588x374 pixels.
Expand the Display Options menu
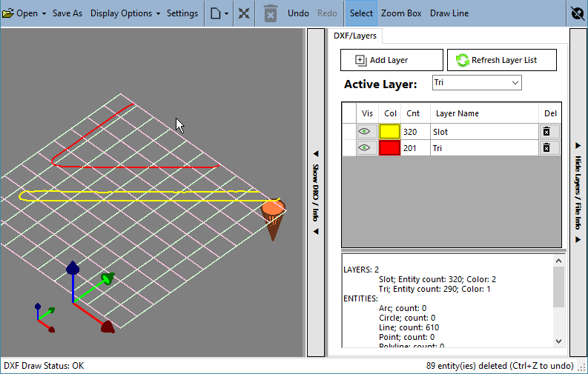pyautogui.click(x=125, y=13)
